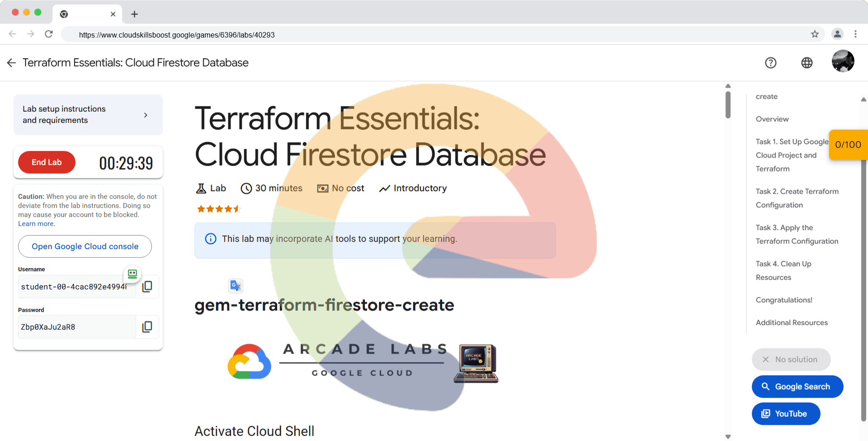Click the YouTube button
Viewport: 868px width, 441px height.
pyautogui.click(x=786, y=414)
